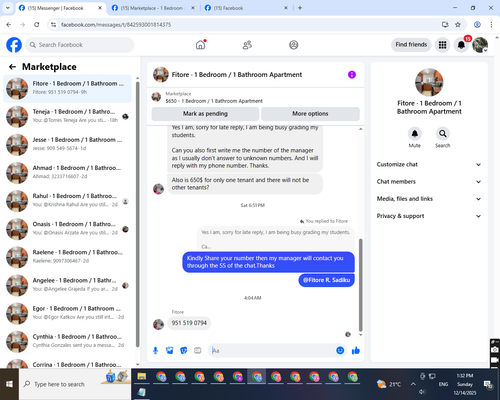Click Find friends button
The width and height of the screenshot is (500, 400).
pos(411,45)
